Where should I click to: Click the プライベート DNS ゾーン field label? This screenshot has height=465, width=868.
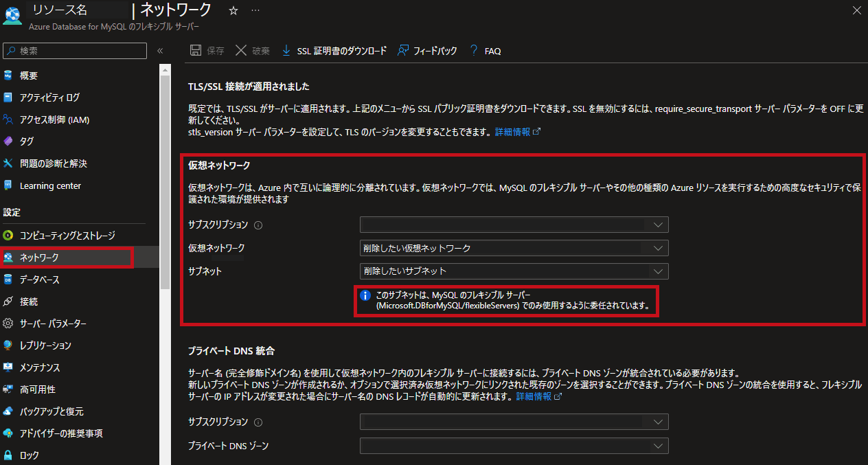(x=229, y=446)
